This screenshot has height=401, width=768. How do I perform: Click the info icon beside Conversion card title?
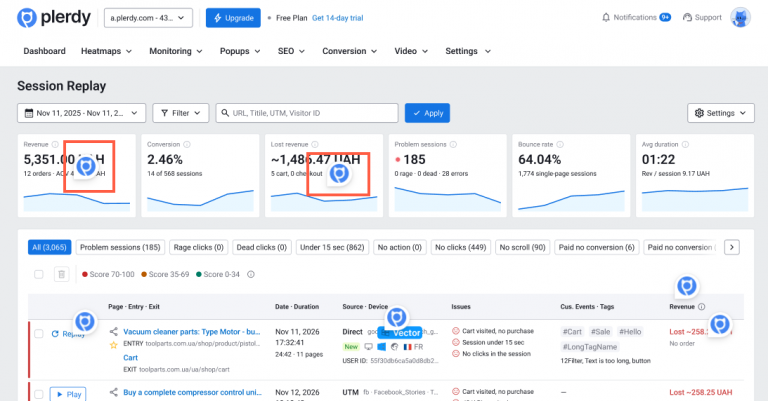(187, 144)
